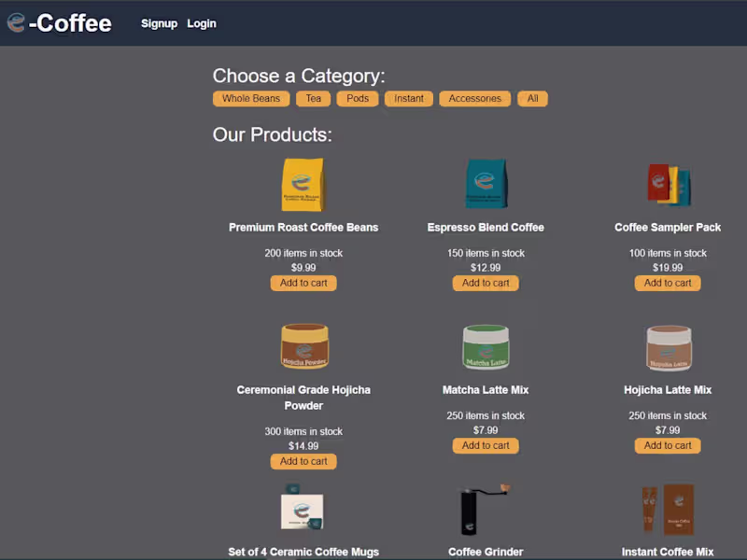Select the Instant category filter
747x560 pixels.
409,99
